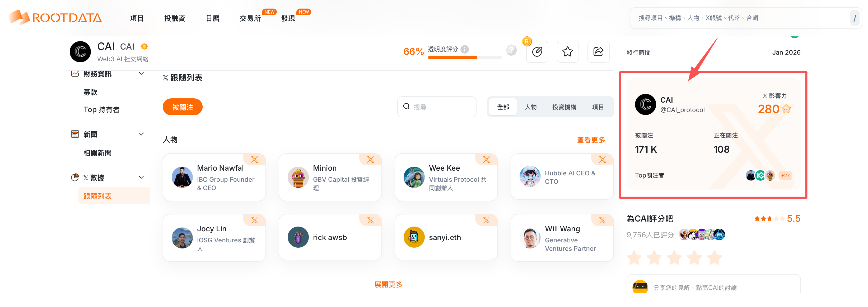Viewport: 868px width, 307px height.
Task: Open the share icon button
Action: tap(599, 52)
